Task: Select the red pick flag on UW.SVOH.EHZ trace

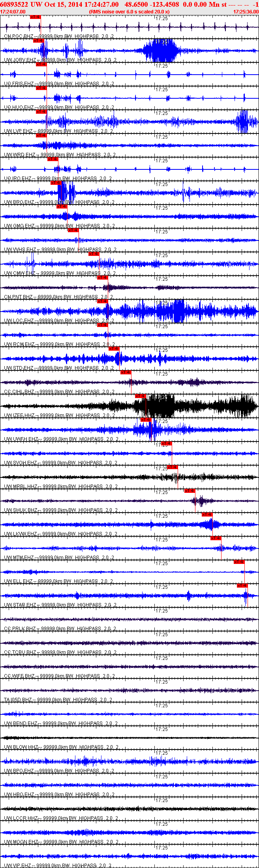Action: [x=167, y=443]
